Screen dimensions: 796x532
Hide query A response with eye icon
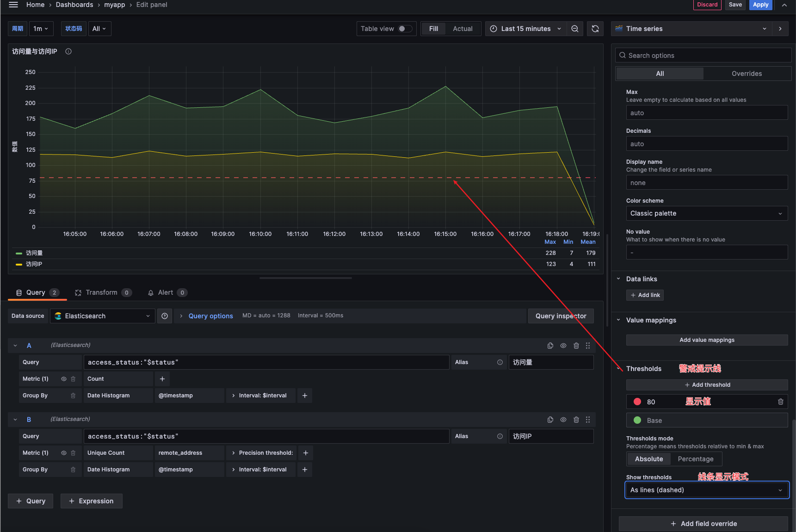[x=563, y=346]
